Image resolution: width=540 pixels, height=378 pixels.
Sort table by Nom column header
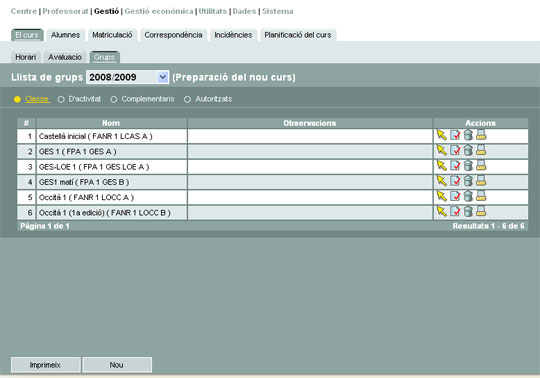[111, 123]
